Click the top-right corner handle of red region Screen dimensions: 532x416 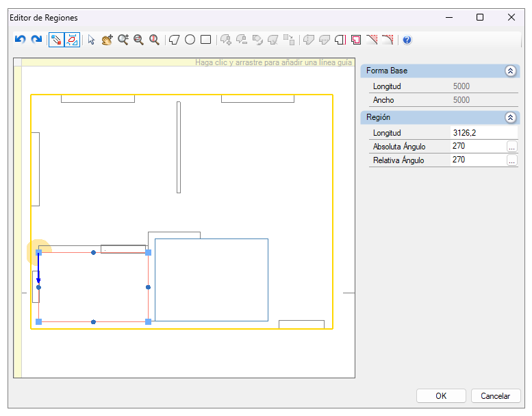tap(149, 253)
